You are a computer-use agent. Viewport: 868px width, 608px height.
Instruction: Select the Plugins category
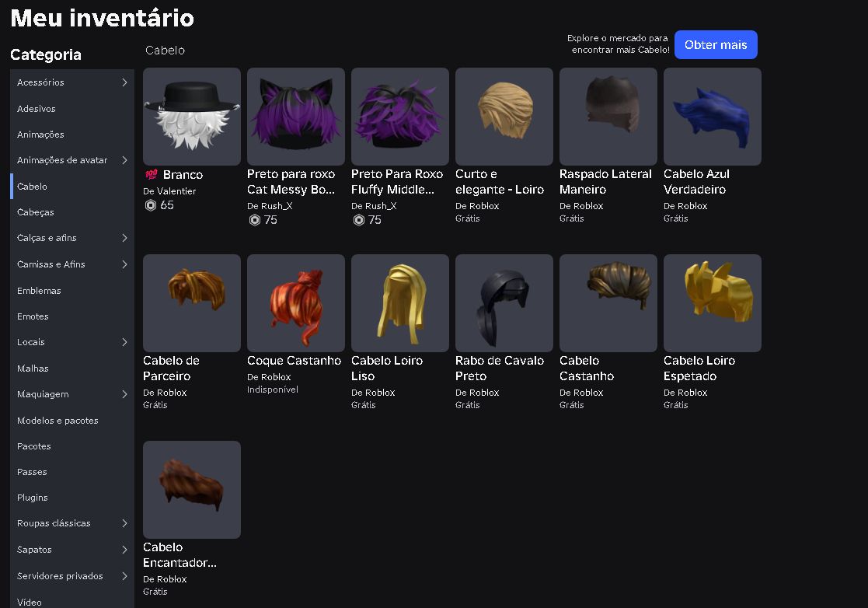tap(72, 498)
